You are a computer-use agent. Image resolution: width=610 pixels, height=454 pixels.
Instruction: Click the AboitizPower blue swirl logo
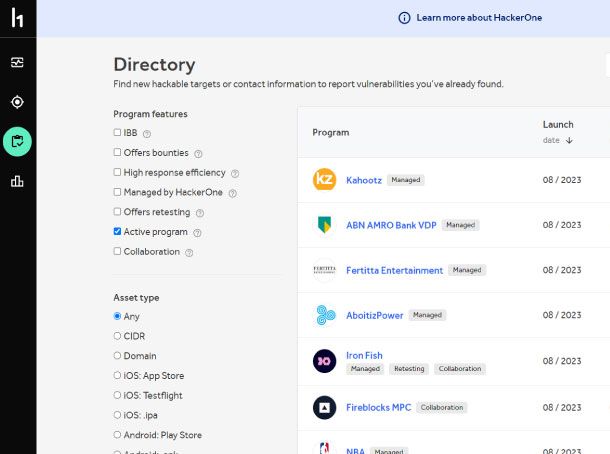click(x=326, y=315)
